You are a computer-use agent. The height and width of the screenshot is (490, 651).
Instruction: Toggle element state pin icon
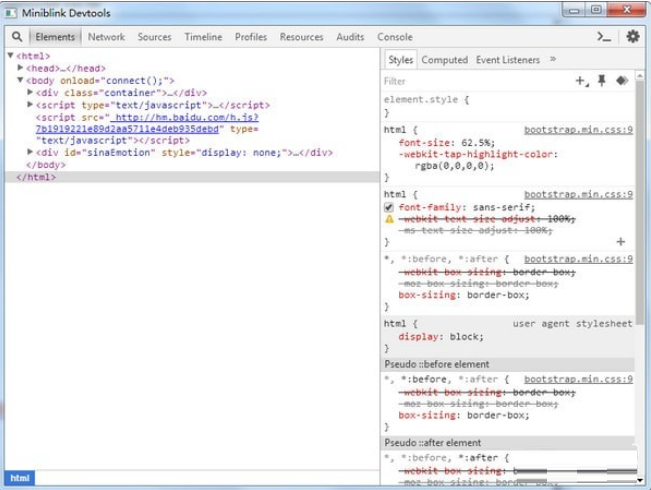(602, 81)
